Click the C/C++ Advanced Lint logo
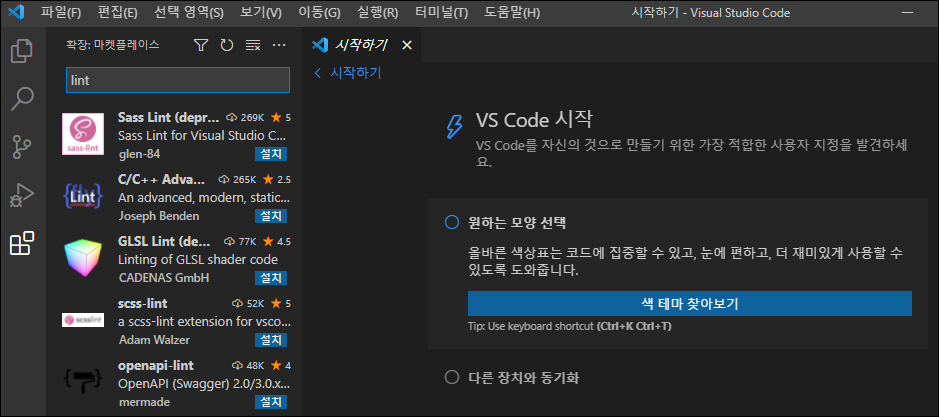This screenshot has width=939, height=417. (83, 196)
